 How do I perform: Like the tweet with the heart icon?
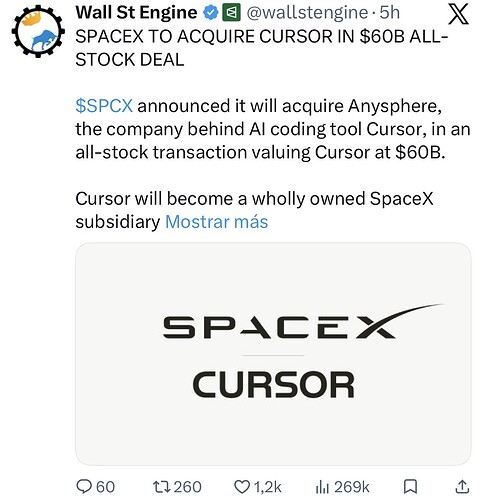[242, 487]
